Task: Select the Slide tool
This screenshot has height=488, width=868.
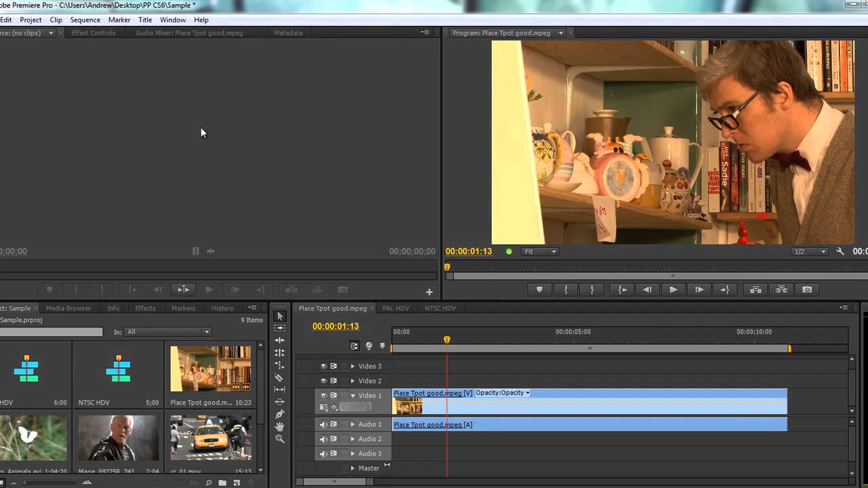Action: coord(279,402)
